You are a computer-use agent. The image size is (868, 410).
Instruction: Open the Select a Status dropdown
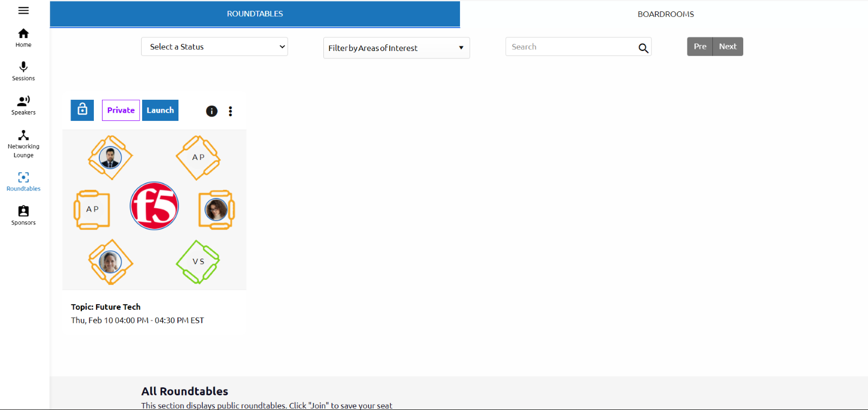click(214, 47)
